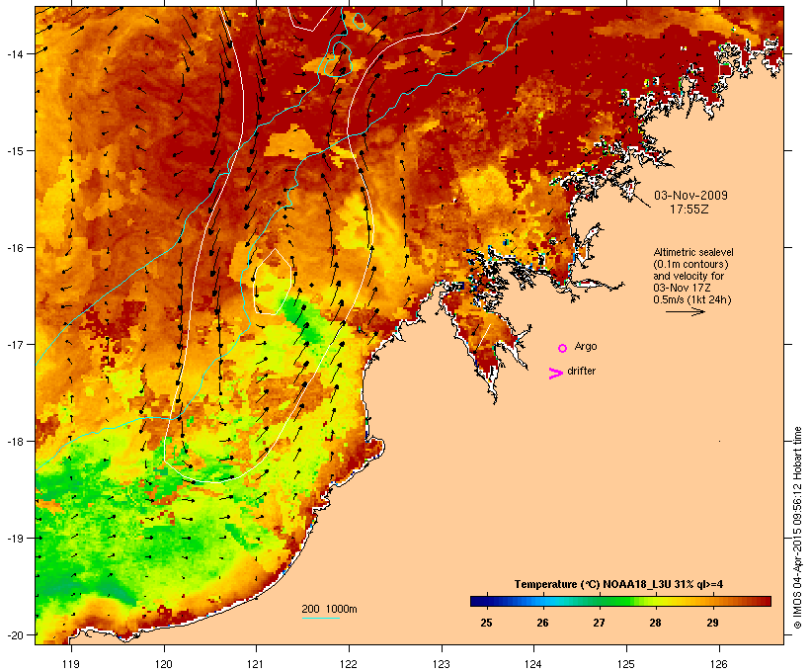The width and height of the screenshot is (810, 672).
Task: Click the cyan 200/1000m isobath legend line
Action: coord(320,619)
